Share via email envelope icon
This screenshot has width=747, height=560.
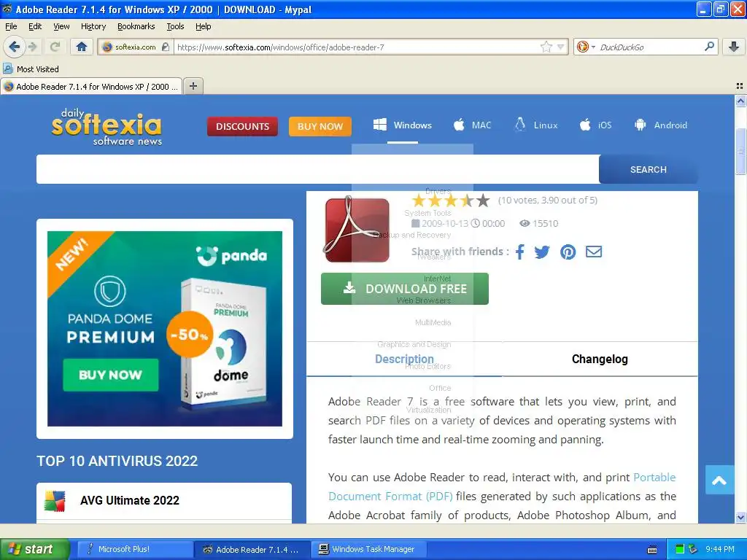pos(594,252)
